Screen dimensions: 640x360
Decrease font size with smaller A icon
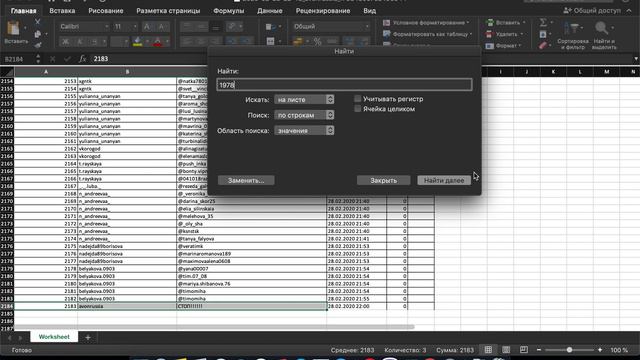pyautogui.click(x=162, y=27)
